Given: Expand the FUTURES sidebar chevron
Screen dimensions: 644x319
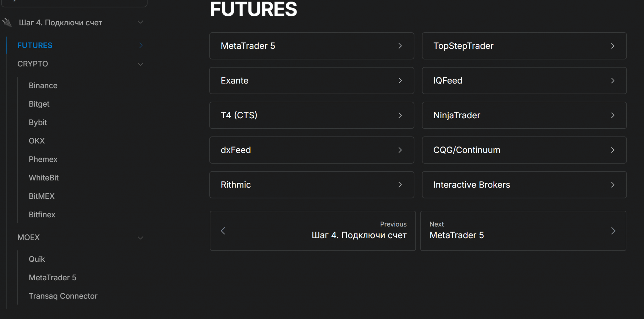Looking at the screenshot, I should click(x=141, y=46).
